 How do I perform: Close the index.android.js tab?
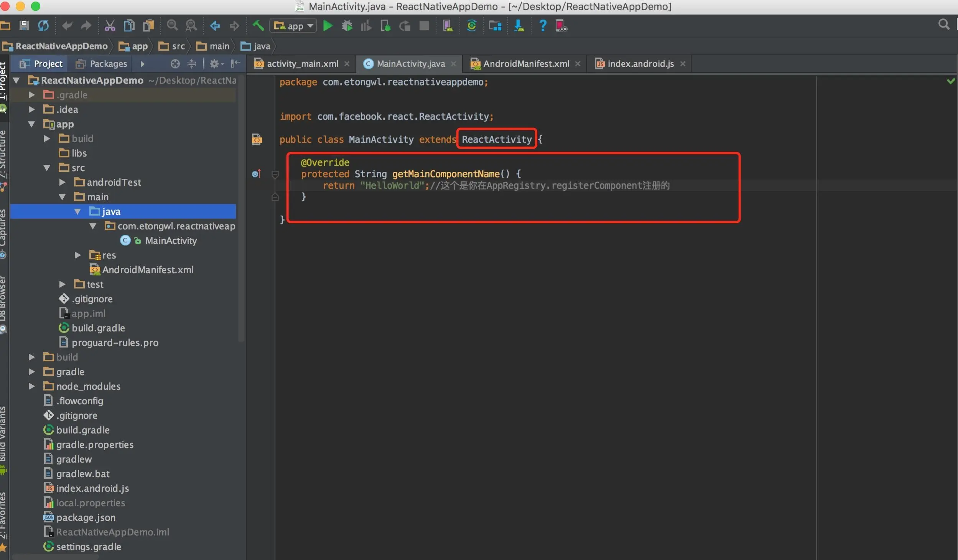pyautogui.click(x=683, y=64)
